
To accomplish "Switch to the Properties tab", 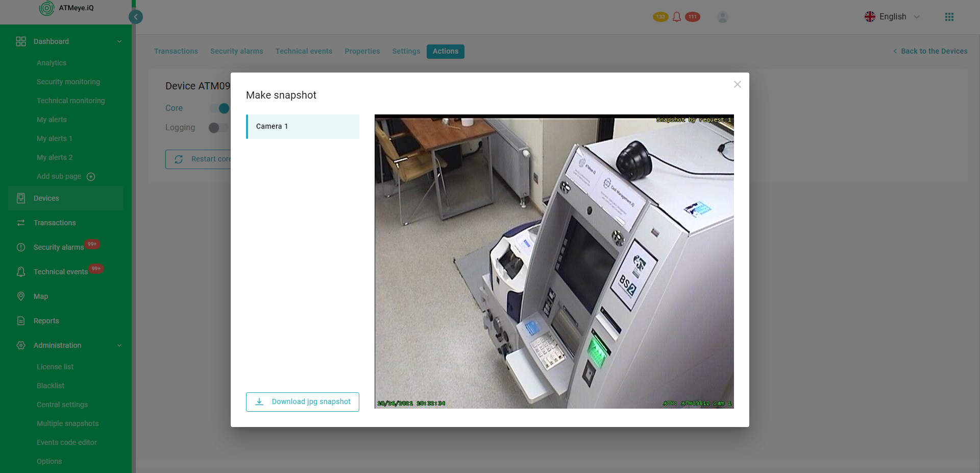I will tap(362, 51).
